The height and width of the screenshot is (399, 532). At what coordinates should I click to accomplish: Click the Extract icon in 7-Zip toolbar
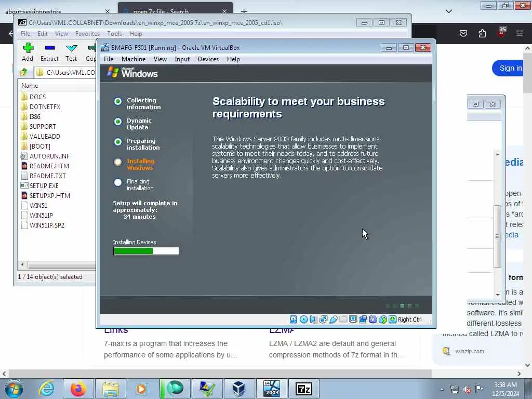(x=49, y=48)
